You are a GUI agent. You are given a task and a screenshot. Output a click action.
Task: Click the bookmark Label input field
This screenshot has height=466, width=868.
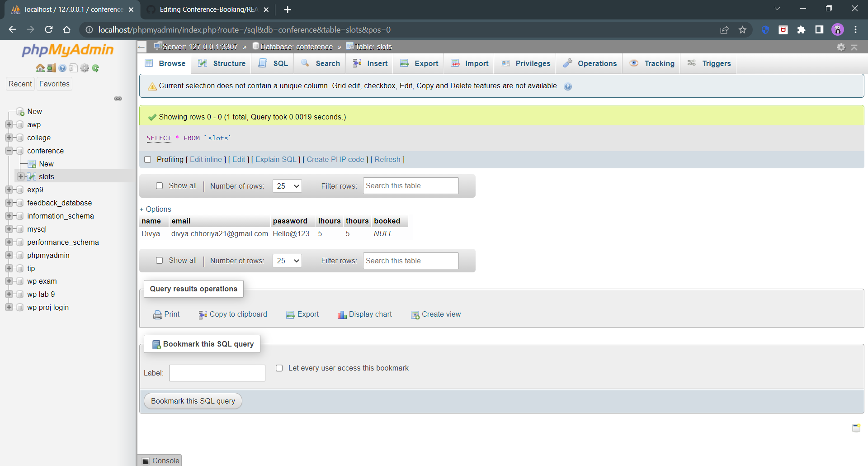tap(217, 373)
